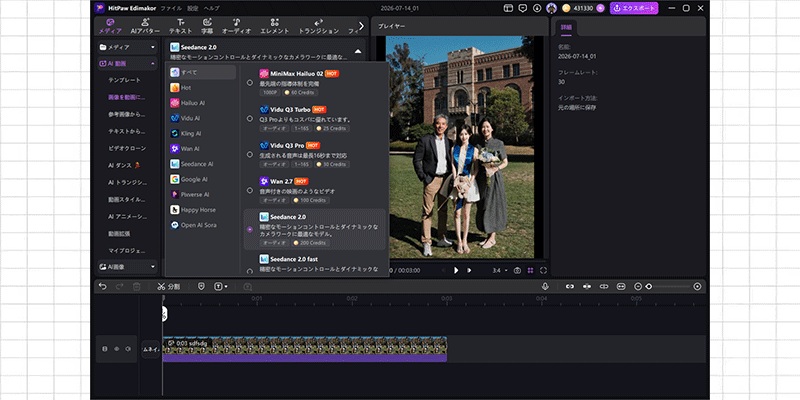
Task: Open AI ダンス option
Action: point(124,165)
